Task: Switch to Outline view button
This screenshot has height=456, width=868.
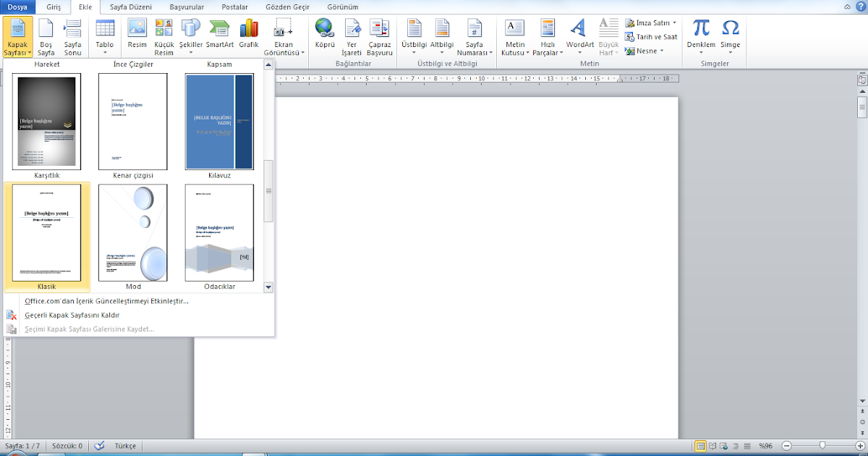Action: pyautogui.click(x=736, y=446)
